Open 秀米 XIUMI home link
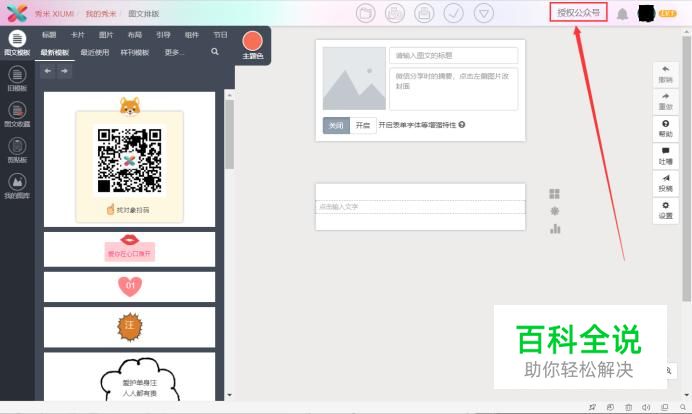692x414 pixels. 54,14
